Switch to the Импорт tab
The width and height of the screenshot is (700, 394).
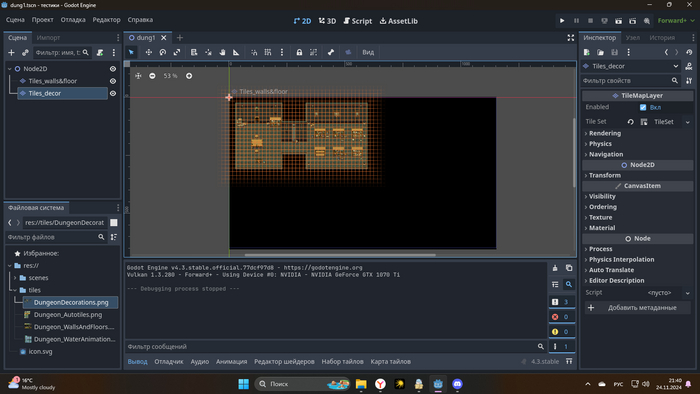point(48,38)
